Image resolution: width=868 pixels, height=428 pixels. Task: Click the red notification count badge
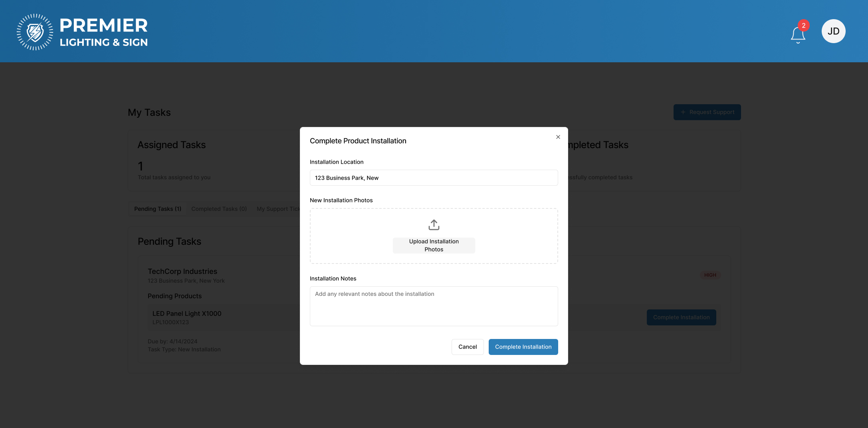coord(803,26)
